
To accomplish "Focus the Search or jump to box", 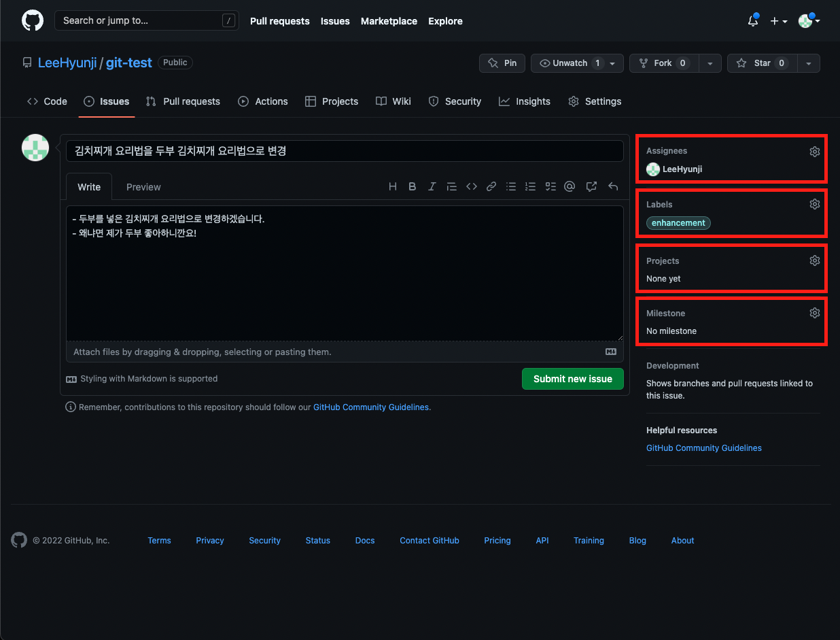I will (x=147, y=20).
